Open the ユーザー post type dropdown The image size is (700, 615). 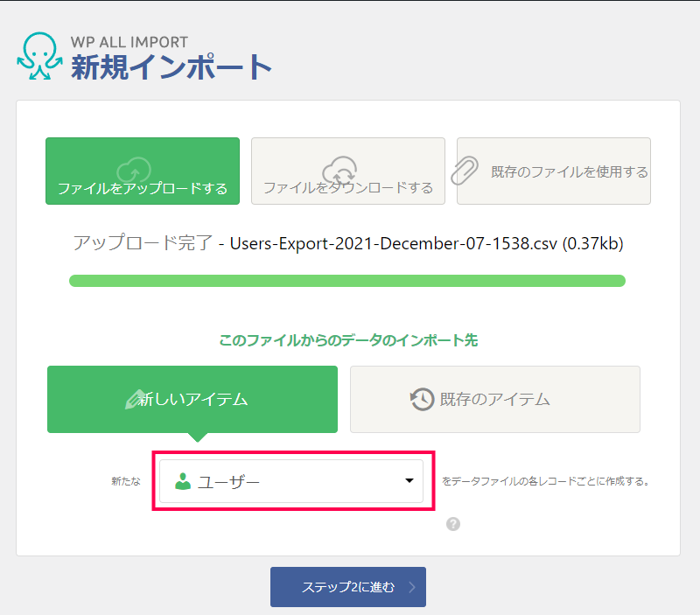click(x=291, y=481)
